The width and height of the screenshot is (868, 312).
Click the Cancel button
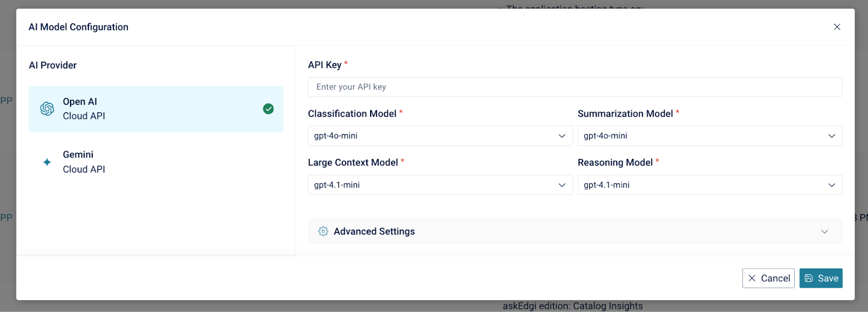pos(768,278)
